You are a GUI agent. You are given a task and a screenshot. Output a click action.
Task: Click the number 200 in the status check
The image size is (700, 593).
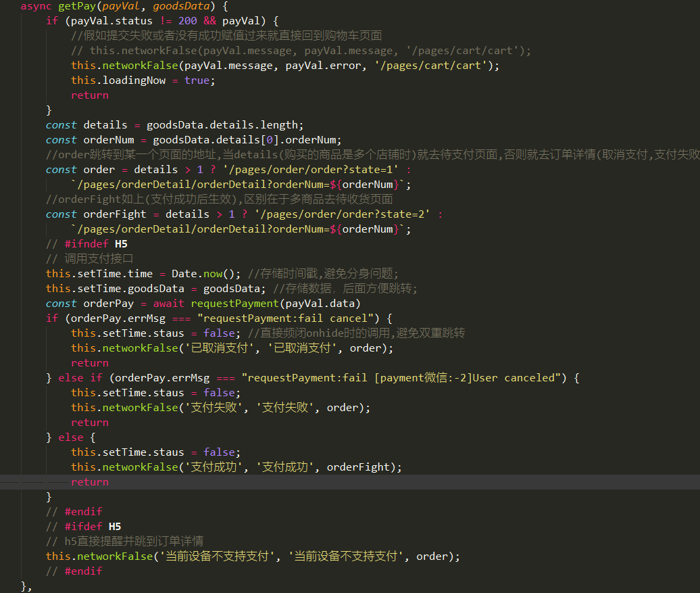pyautogui.click(x=188, y=21)
